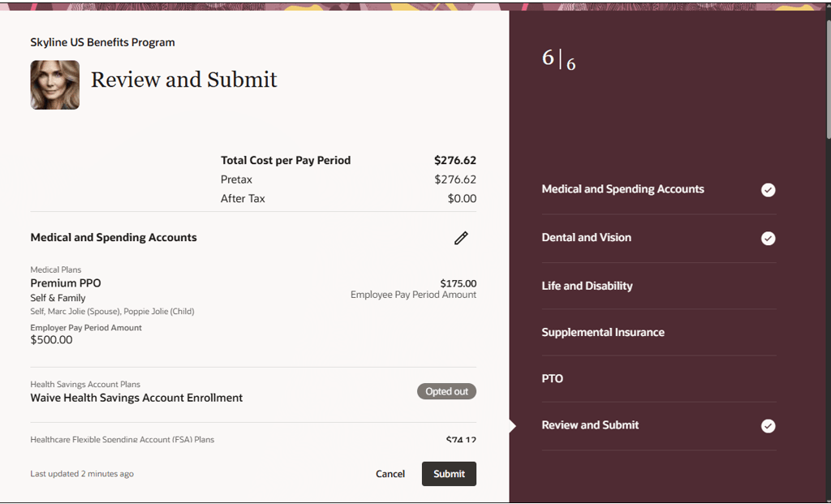Go to Medical and Spending Accounts step
Screen dimensions: 831x504
[622, 189]
